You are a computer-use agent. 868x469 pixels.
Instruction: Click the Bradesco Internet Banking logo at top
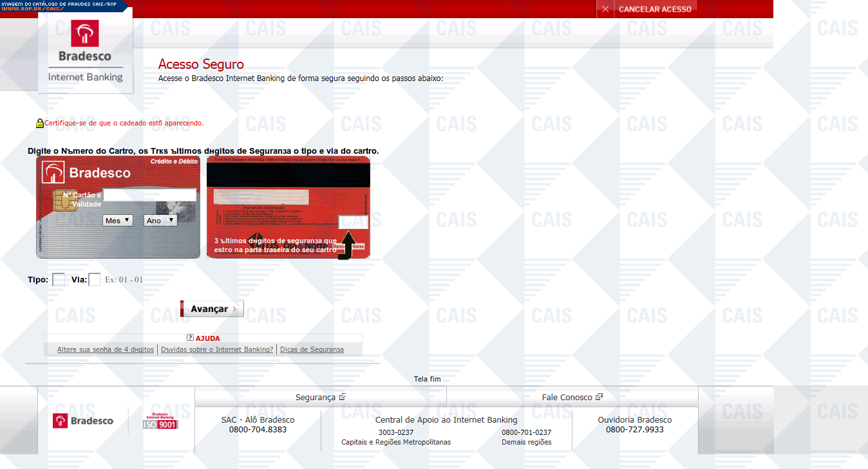(86, 50)
